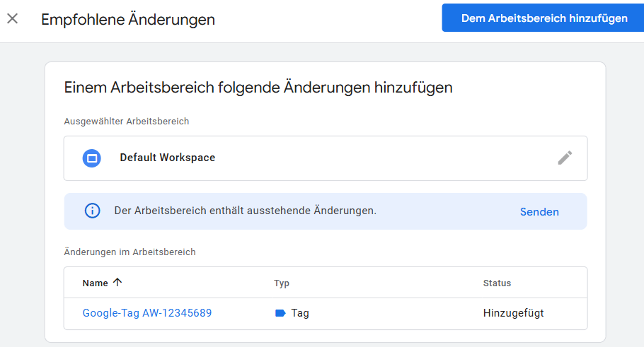Click the pencil icon to edit workspace

click(564, 158)
